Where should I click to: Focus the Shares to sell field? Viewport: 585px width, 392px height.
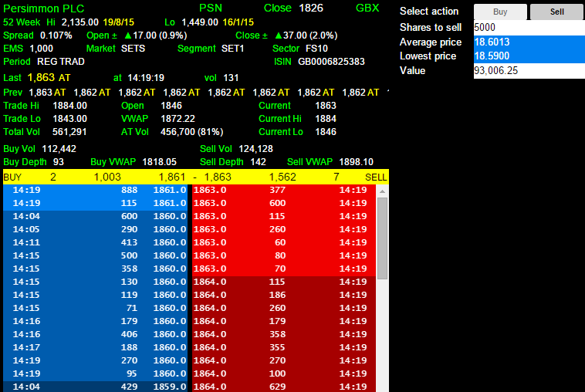pos(529,28)
